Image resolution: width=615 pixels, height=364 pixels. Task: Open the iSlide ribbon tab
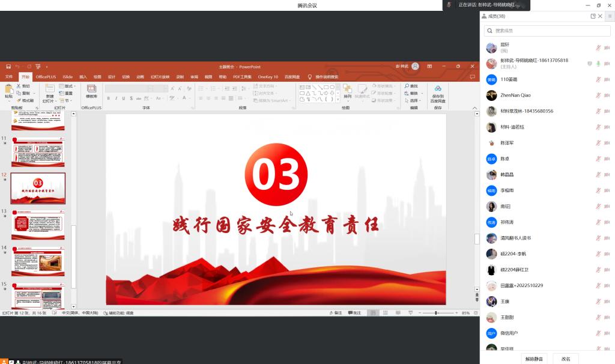tap(67, 77)
